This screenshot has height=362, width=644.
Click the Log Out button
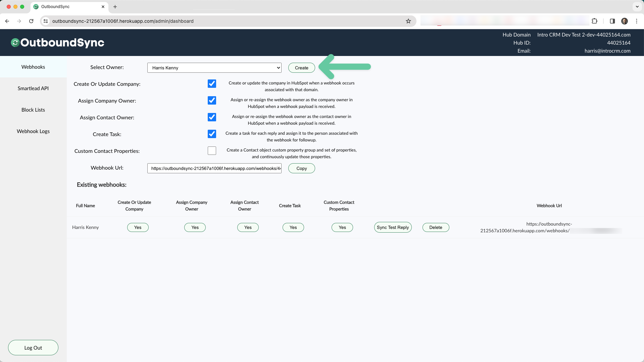click(33, 348)
